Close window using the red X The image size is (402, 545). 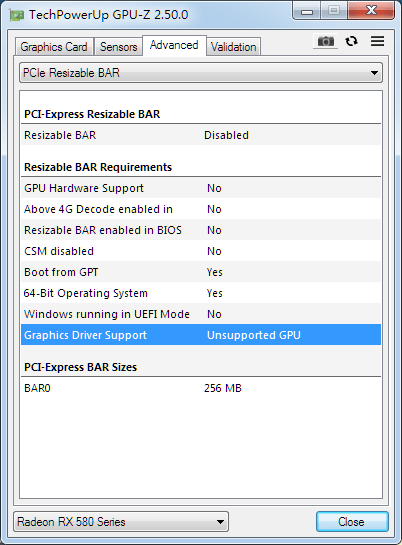coord(371,10)
